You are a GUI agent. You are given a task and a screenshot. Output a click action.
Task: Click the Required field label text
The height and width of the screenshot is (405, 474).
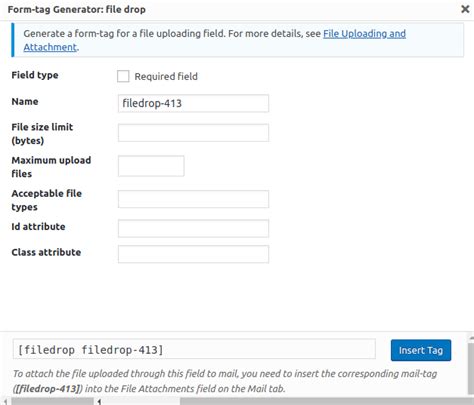tap(166, 76)
